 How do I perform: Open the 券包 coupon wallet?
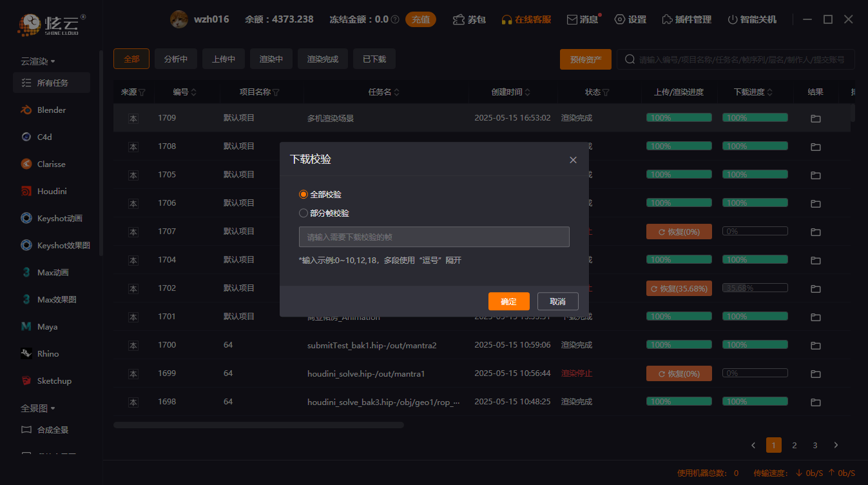click(469, 19)
